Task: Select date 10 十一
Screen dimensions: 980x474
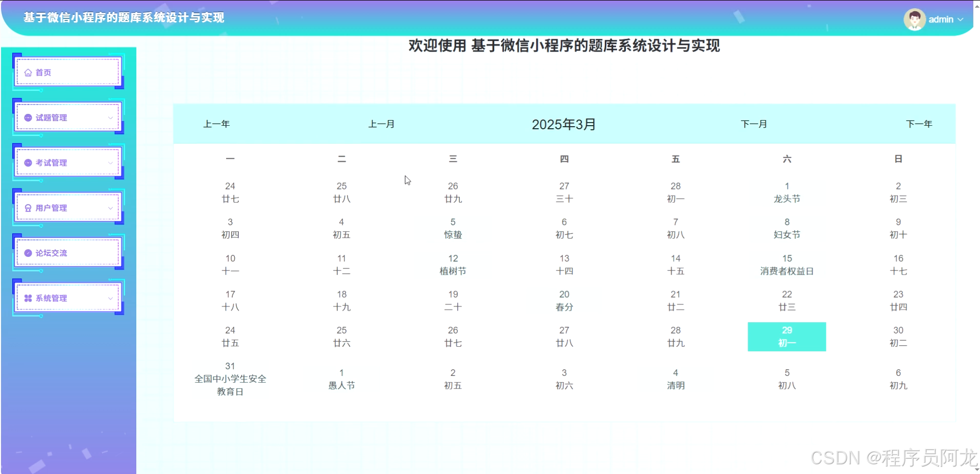Action: 230,265
